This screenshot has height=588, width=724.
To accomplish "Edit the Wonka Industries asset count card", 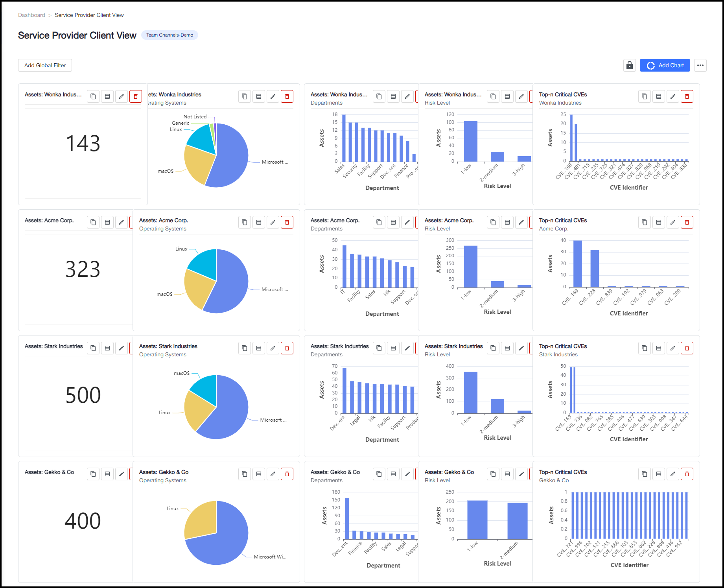I will (x=122, y=96).
